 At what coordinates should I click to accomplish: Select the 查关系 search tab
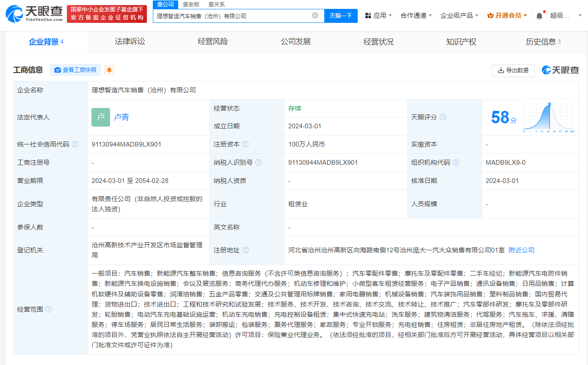pyautogui.click(x=216, y=4)
